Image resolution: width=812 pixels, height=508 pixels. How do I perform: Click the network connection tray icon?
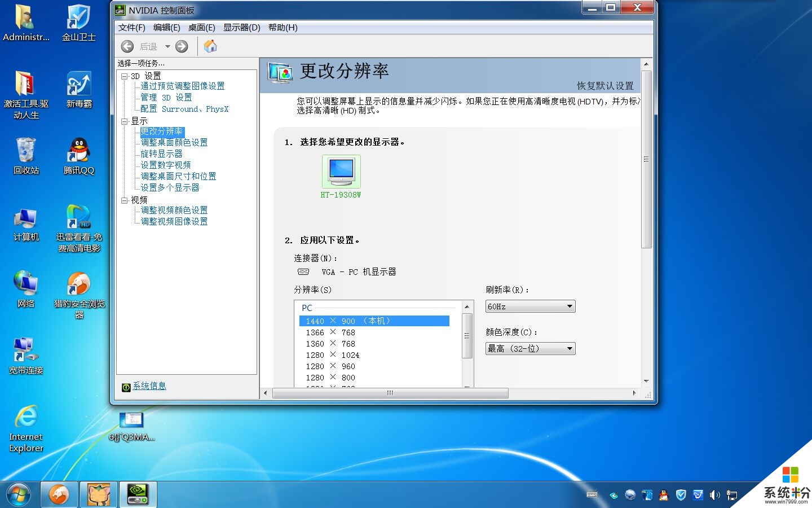tap(732, 495)
